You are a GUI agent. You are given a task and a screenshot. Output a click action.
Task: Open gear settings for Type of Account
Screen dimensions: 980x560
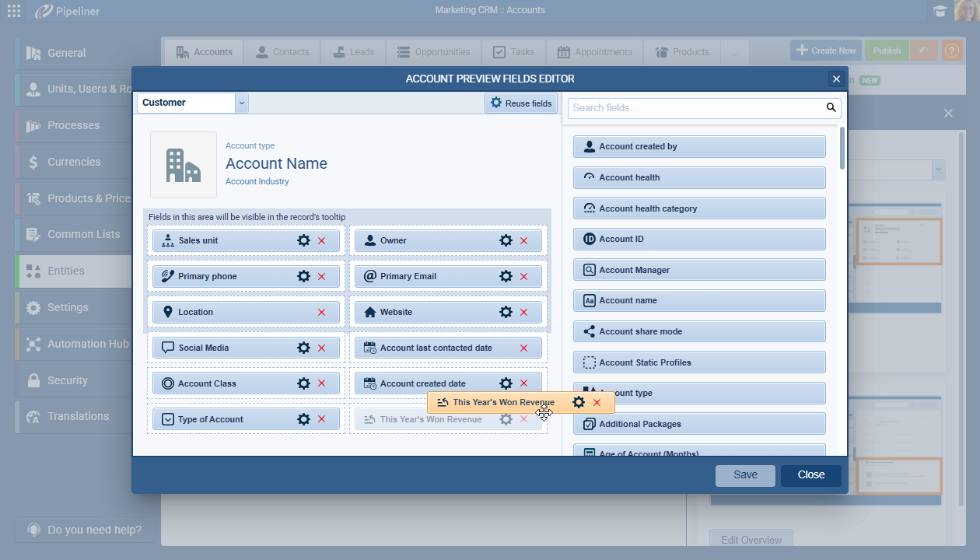303,420
